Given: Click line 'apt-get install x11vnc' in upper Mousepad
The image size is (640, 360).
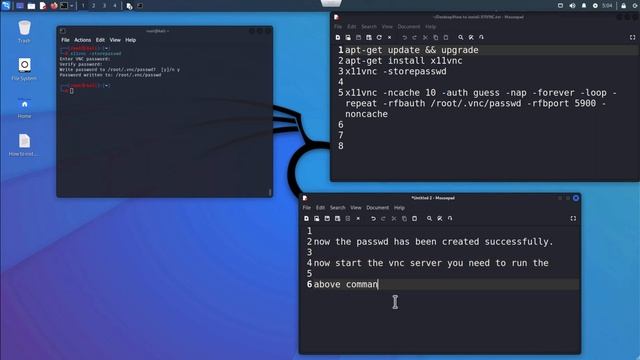Looking at the screenshot, I should tap(404, 61).
